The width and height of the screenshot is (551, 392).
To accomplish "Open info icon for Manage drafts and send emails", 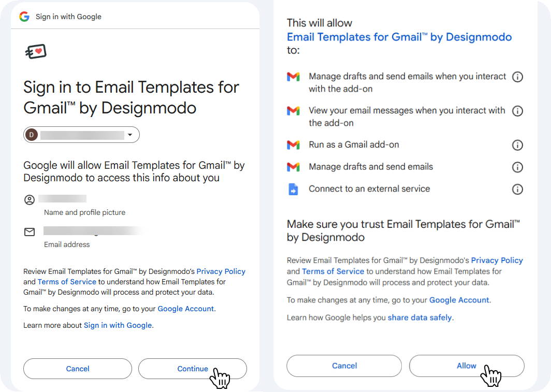I will 517,167.
